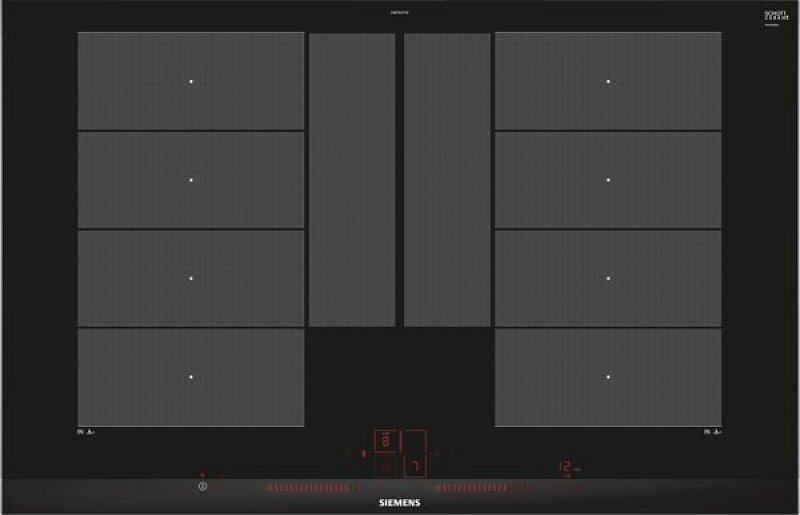Tap the frontmost left flex cooking zone
This screenshot has width=800, height=515.
tap(190, 377)
